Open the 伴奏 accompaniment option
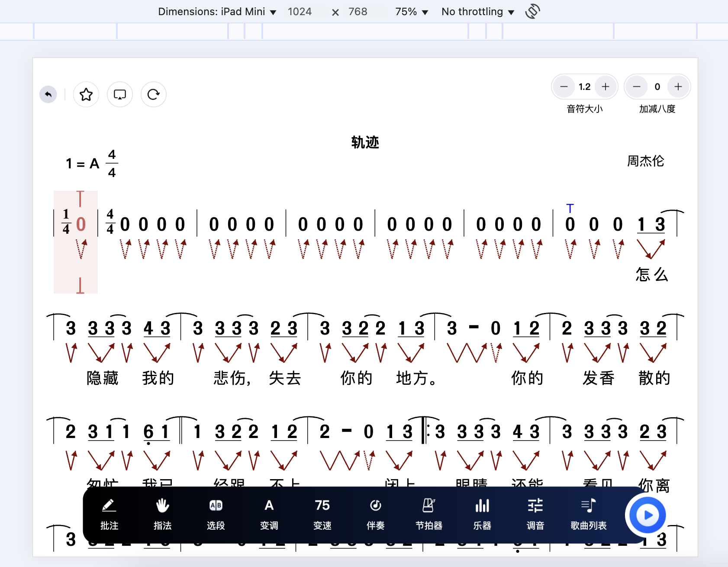 [375, 515]
